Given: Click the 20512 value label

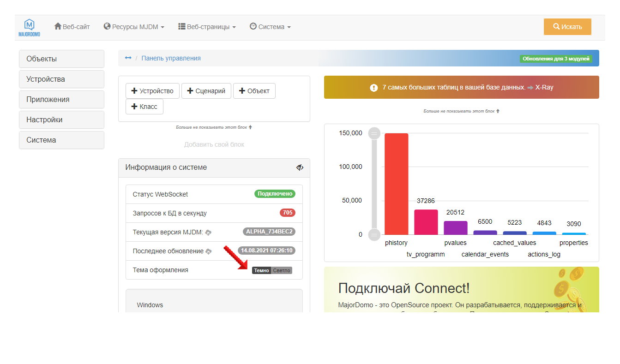Looking at the screenshot, I should (455, 213).
